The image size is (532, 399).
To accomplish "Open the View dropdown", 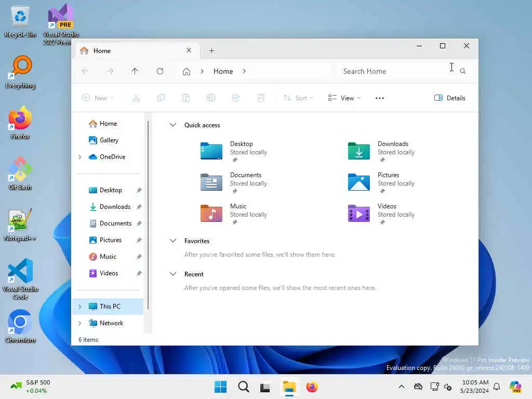I will click(x=344, y=98).
